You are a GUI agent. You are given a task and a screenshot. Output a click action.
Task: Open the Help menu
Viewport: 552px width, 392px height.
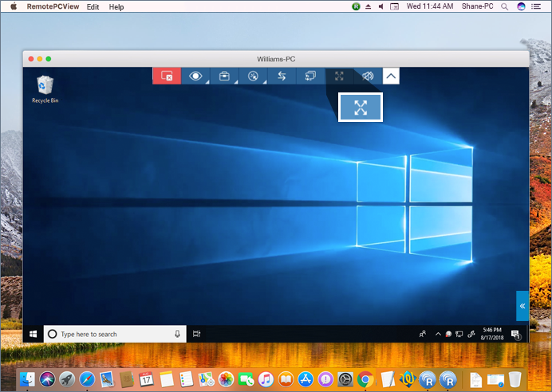click(x=116, y=6)
